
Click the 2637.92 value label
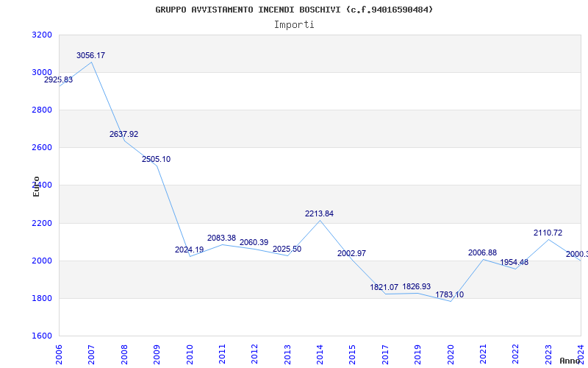(123, 134)
